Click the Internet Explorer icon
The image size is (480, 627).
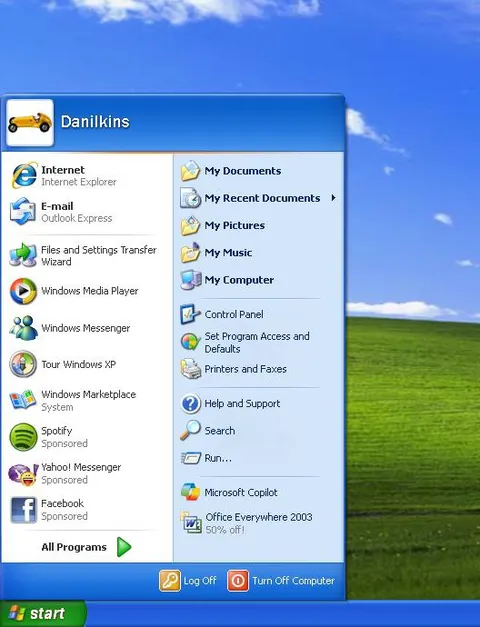tap(24, 175)
